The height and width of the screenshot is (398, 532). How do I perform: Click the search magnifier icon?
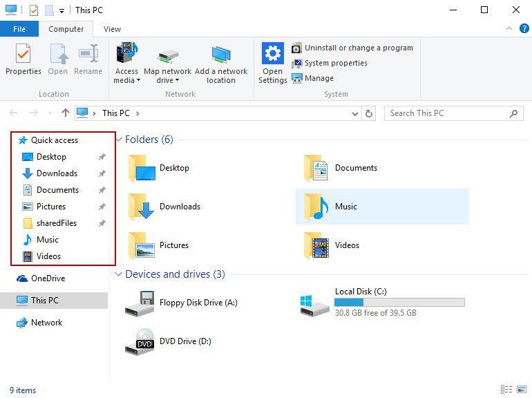pyautogui.click(x=513, y=113)
